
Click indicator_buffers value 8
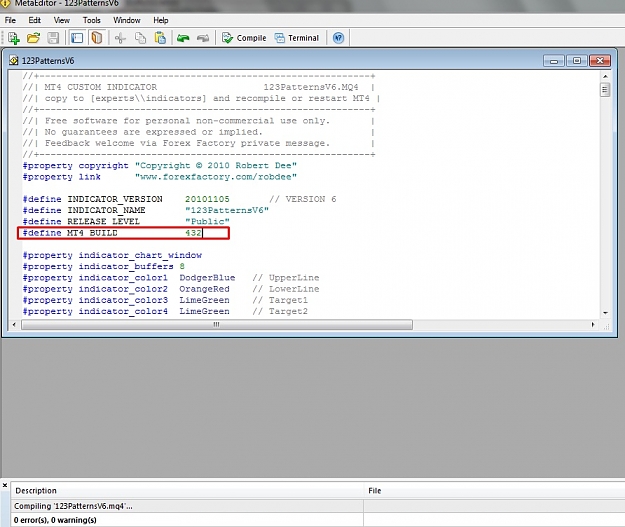pyautogui.click(x=182, y=266)
